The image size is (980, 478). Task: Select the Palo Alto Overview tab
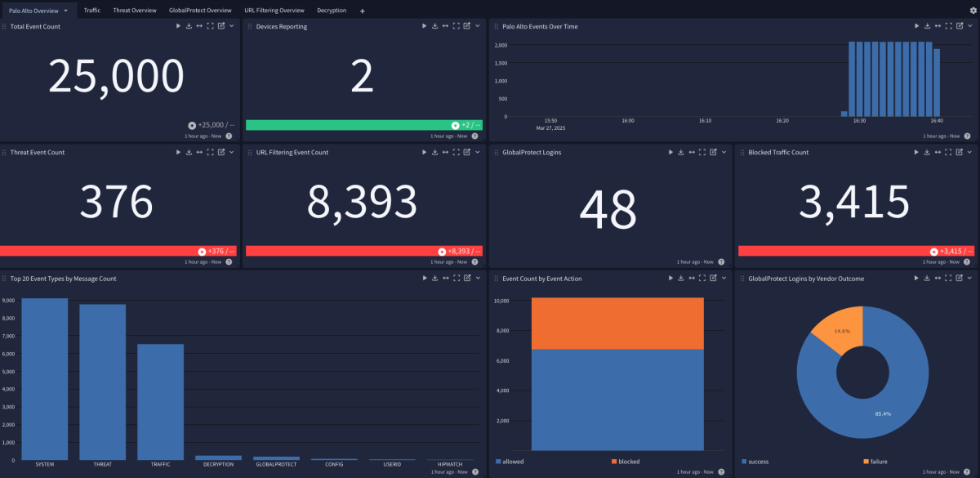pos(33,11)
